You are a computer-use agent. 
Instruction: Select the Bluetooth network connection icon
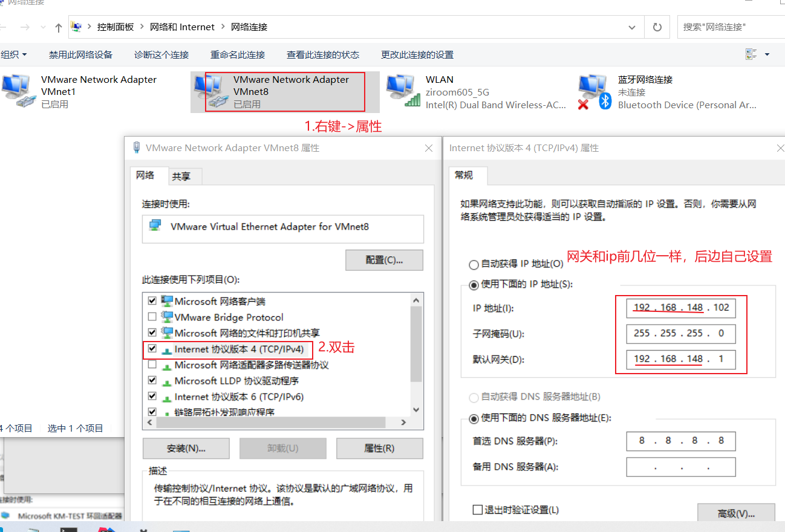595,92
